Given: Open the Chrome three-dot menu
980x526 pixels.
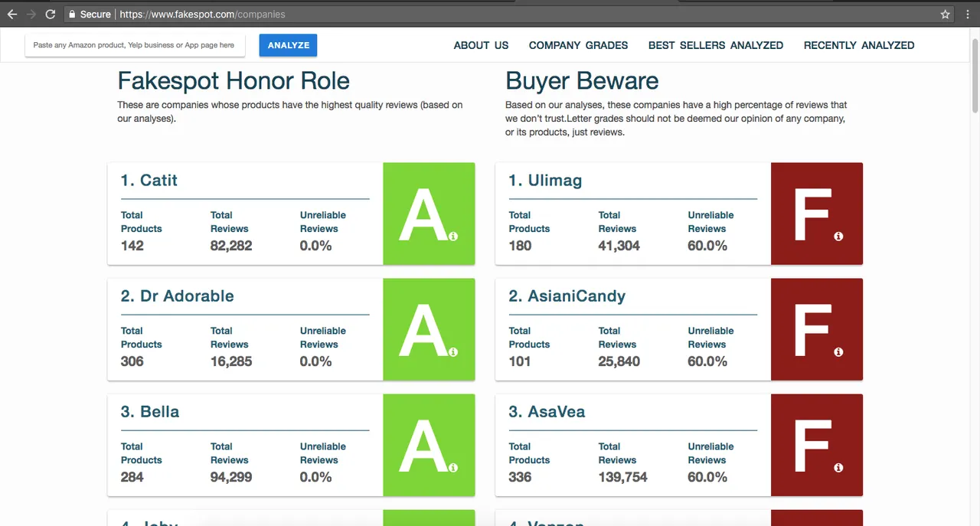Looking at the screenshot, I should coord(966,14).
